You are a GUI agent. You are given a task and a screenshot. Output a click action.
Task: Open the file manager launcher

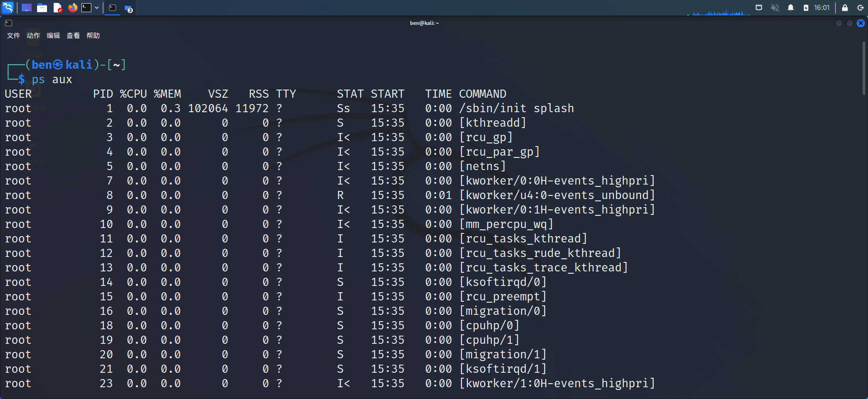point(42,8)
